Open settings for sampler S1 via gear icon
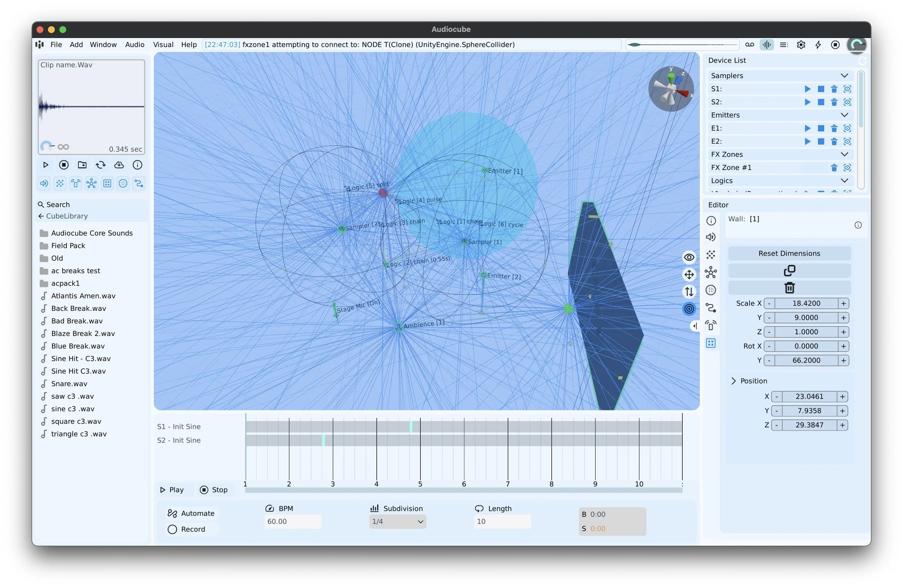Viewport: 903px width, 588px height. tap(847, 89)
